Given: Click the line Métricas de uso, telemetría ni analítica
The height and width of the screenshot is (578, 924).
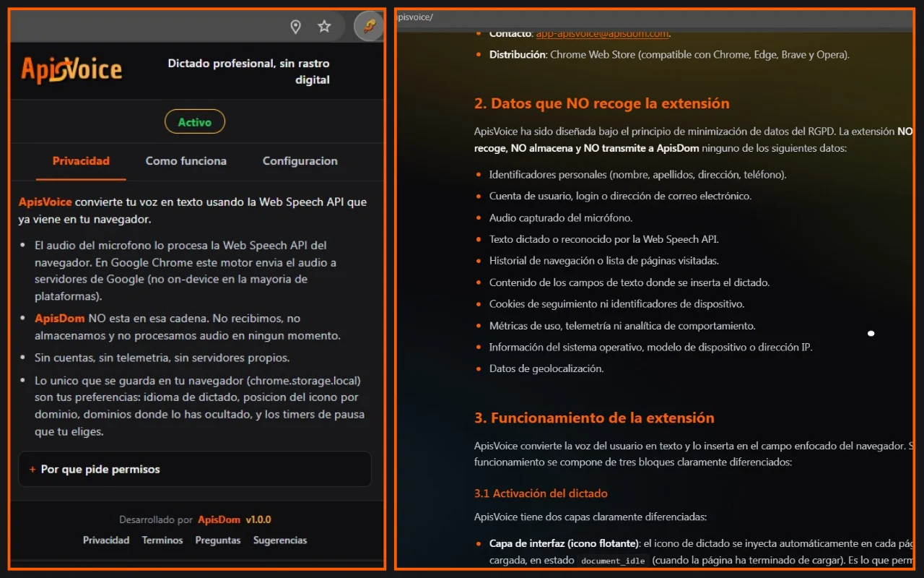Looking at the screenshot, I should tap(622, 326).
